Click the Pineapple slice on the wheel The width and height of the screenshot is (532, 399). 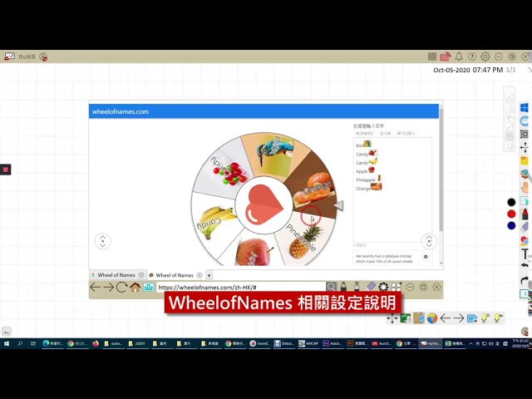click(x=303, y=238)
